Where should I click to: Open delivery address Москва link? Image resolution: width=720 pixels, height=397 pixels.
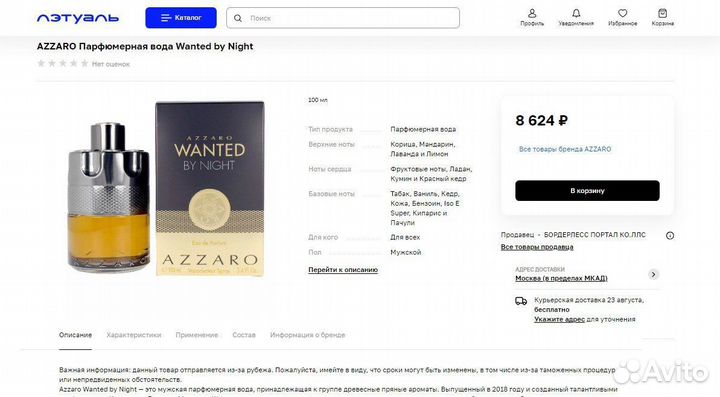point(561,278)
